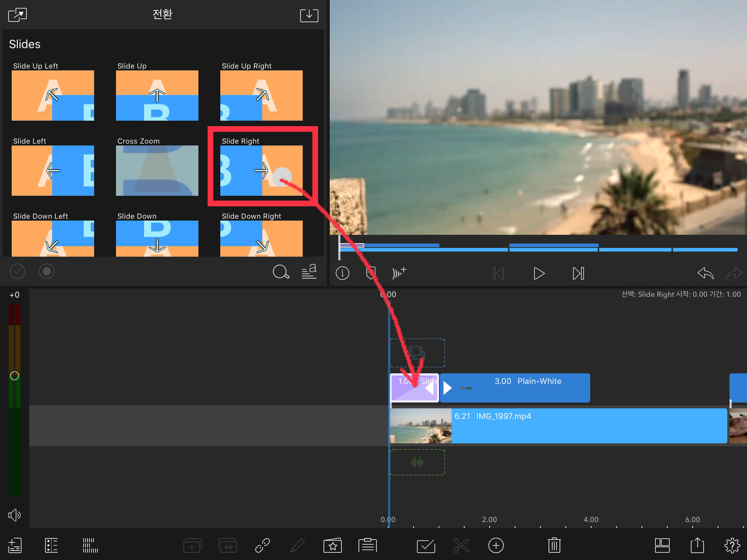Image resolution: width=747 pixels, height=560 pixels.
Task: Select the Slide Up Left transition
Action: click(53, 96)
